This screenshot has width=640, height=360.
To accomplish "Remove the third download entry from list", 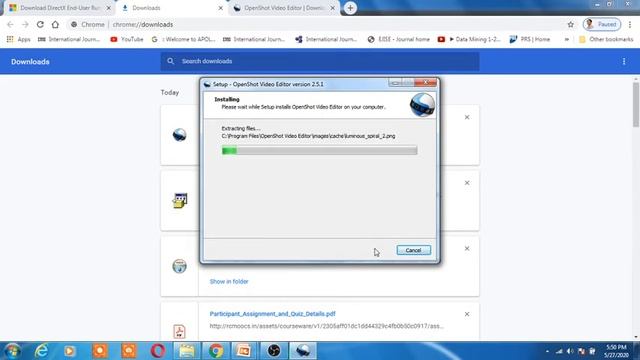I will pyautogui.click(x=467, y=249).
